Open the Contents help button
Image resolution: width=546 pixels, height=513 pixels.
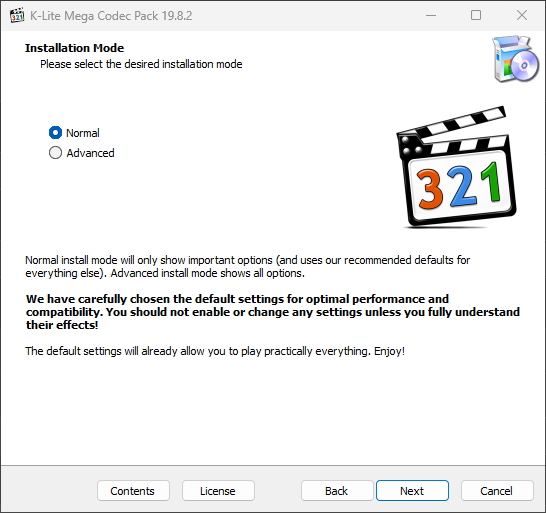point(133,491)
